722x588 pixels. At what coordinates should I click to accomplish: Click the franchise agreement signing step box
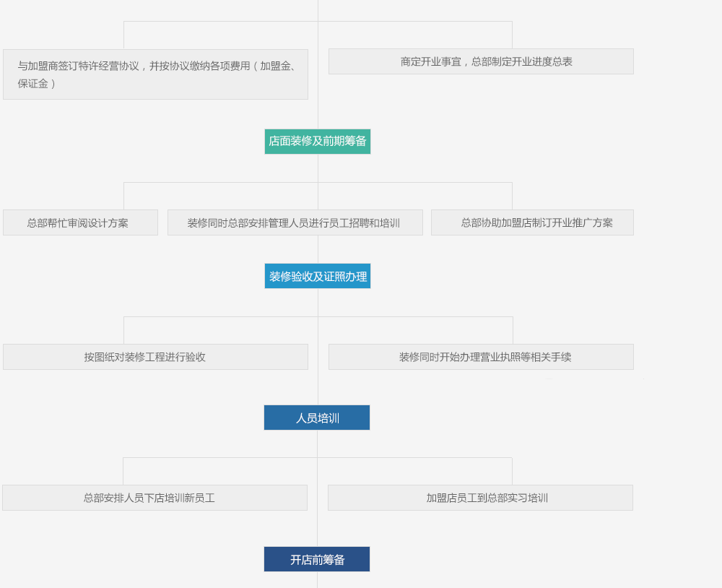pos(155,74)
